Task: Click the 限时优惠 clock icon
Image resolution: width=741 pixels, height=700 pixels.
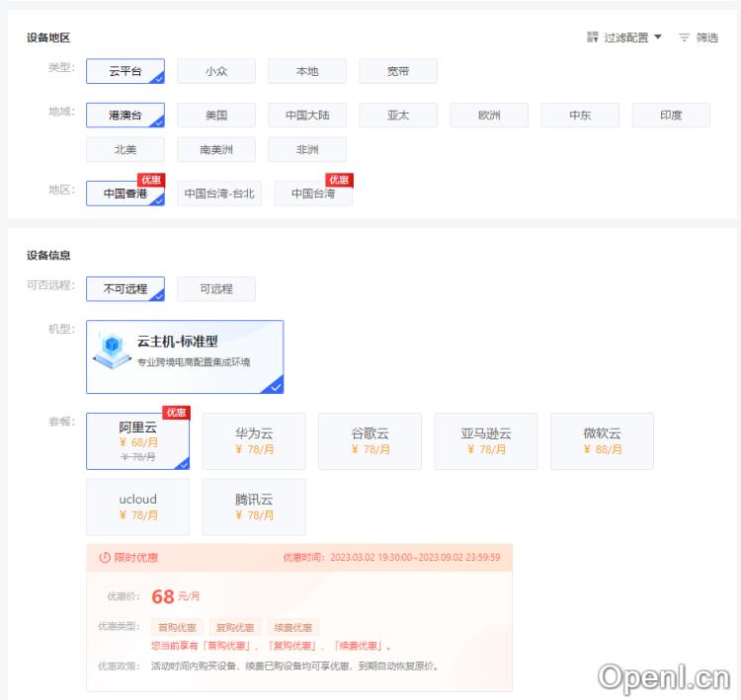Action: pos(105,558)
